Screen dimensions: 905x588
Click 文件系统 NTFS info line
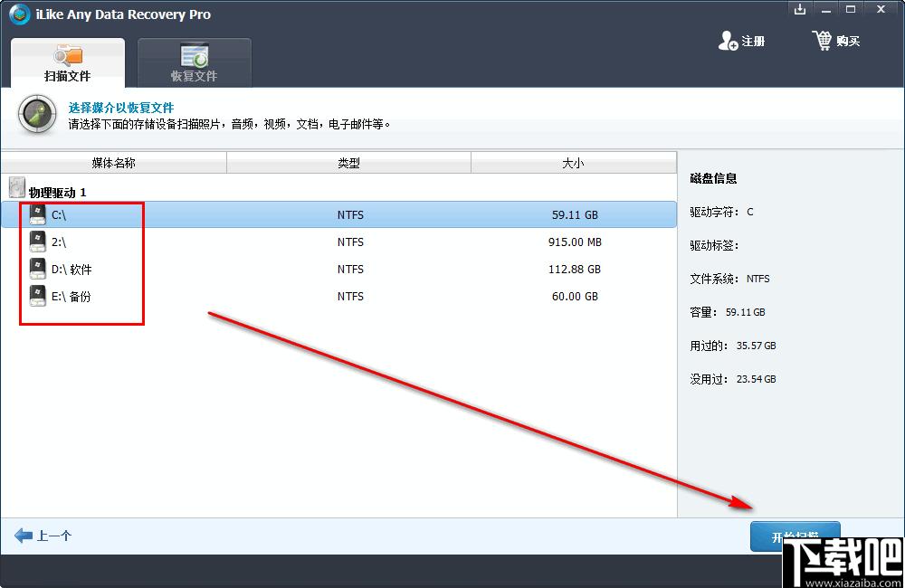[x=729, y=279]
